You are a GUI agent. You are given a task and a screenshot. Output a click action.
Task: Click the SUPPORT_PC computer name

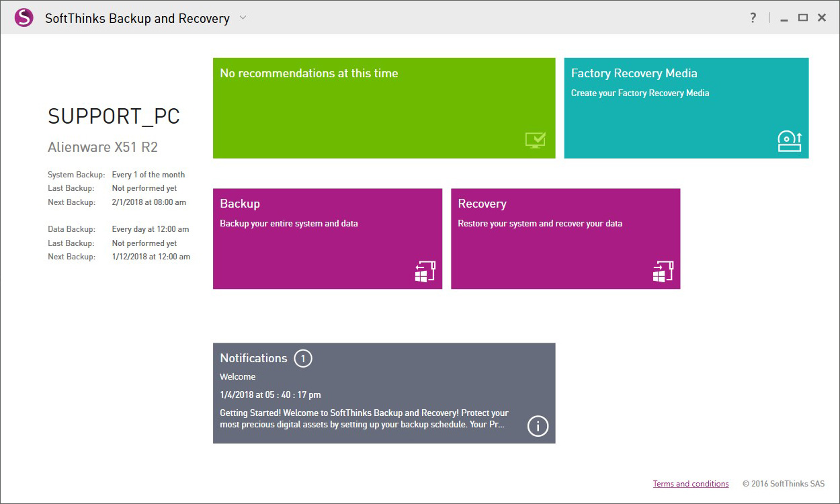[114, 116]
